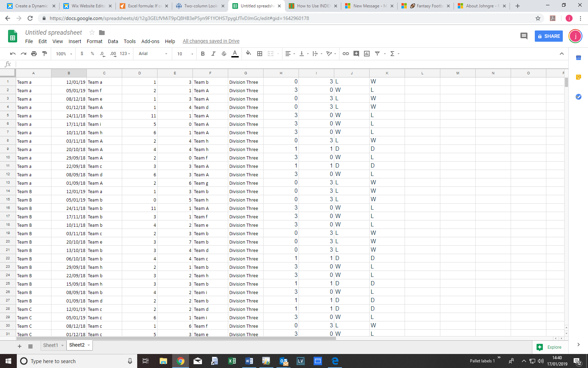Create a filter
Image resolution: width=588 pixels, height=368 pixels.
pyautogui.click(x=377, y=54)
